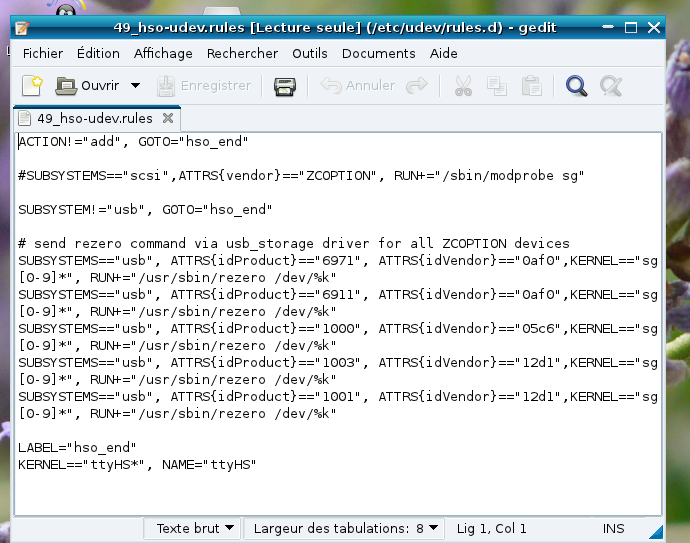Open the Rechercher menu
The width and height of the screenshot is (690, 543).
pos(242,53)
